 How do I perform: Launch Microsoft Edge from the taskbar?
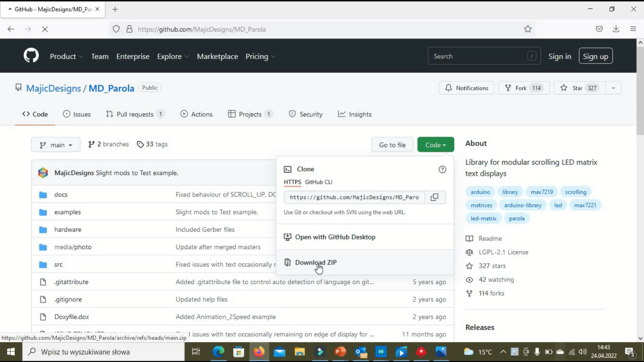pyautogui.click(x=219, y=352)
